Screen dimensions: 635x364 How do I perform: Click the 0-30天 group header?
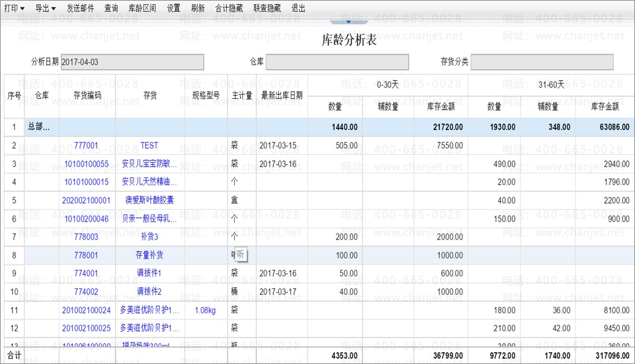pos(388,85)
